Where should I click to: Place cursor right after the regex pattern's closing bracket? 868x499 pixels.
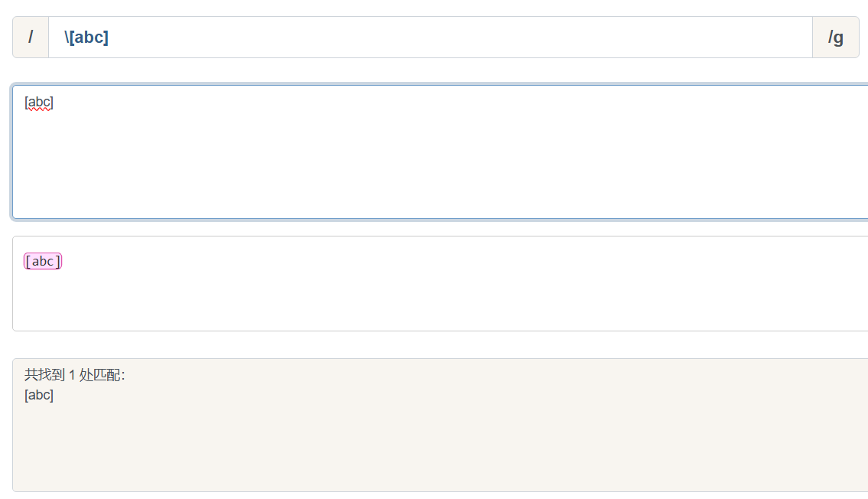[x=109, y=38]
